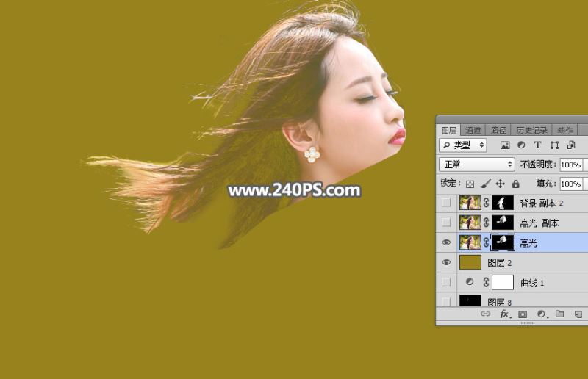Viewport: 588px width, 379px height.
Task: Open the 类型 layer filter dropdown
Action: click(462, 145)
